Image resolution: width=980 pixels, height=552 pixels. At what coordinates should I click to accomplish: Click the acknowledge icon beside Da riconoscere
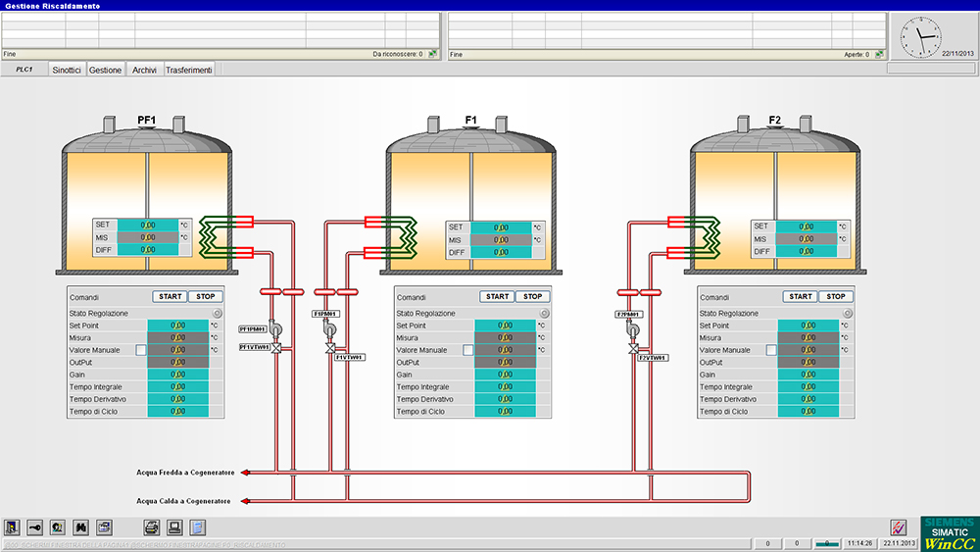432,54
